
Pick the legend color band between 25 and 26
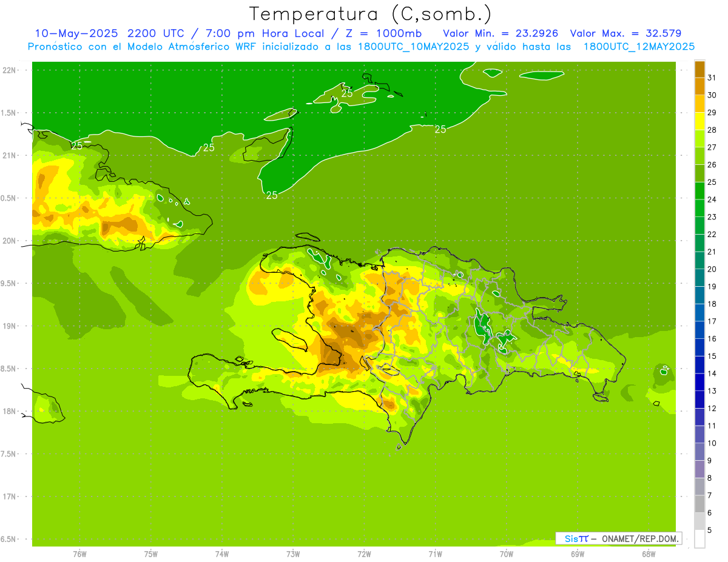[699, 173]
